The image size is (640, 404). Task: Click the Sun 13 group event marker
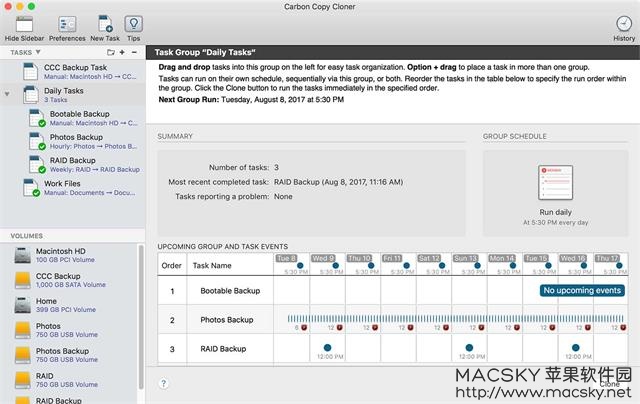477,266
